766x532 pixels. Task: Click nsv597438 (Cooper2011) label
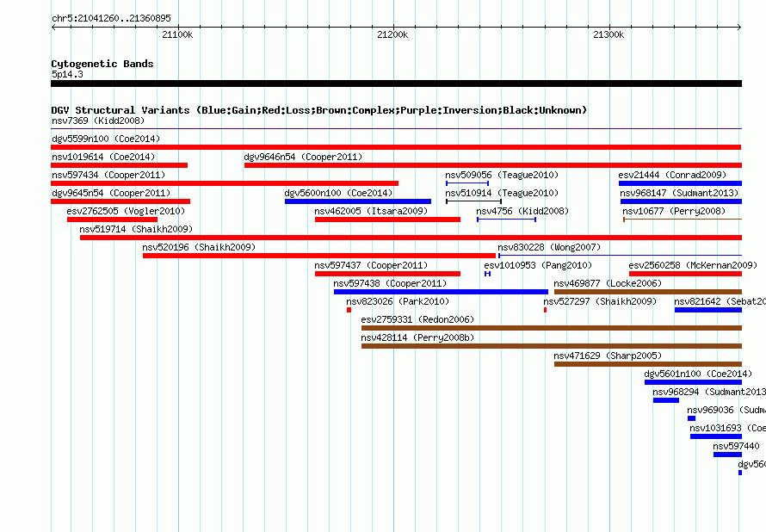(391, 283)
